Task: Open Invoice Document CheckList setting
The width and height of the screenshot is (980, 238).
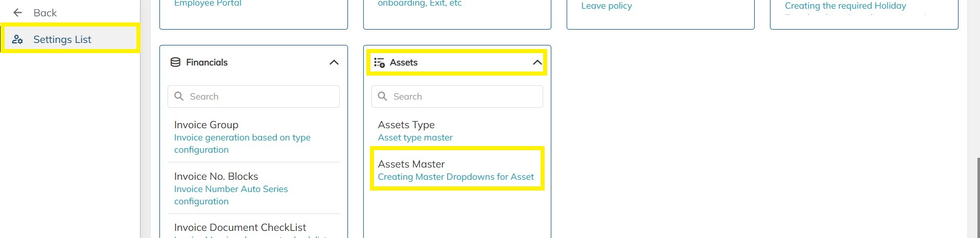Action: 240,228
